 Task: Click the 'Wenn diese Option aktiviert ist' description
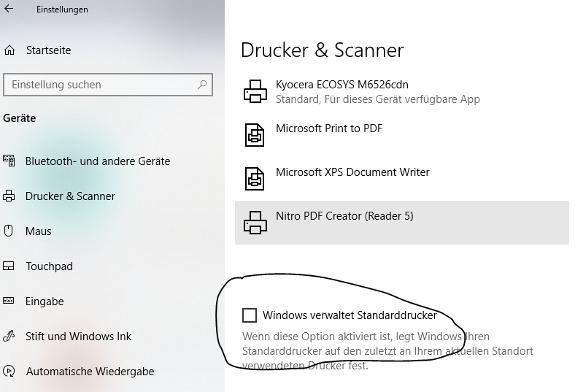(x=387, y=351)
